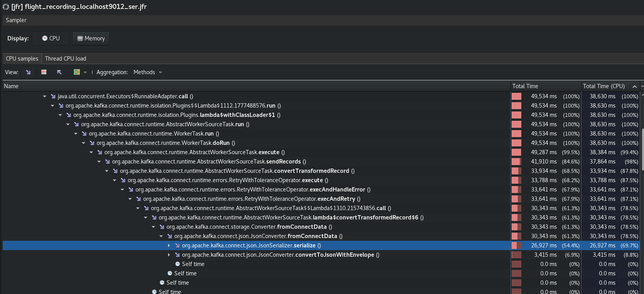Click the '(68.2%)' percentage cell

pyautogui.click(x=571, y=180)
